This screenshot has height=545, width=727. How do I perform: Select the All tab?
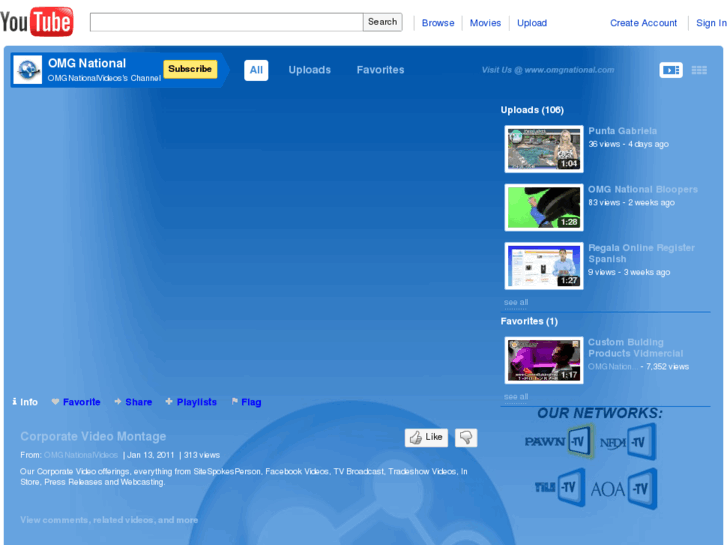[256, 70]
